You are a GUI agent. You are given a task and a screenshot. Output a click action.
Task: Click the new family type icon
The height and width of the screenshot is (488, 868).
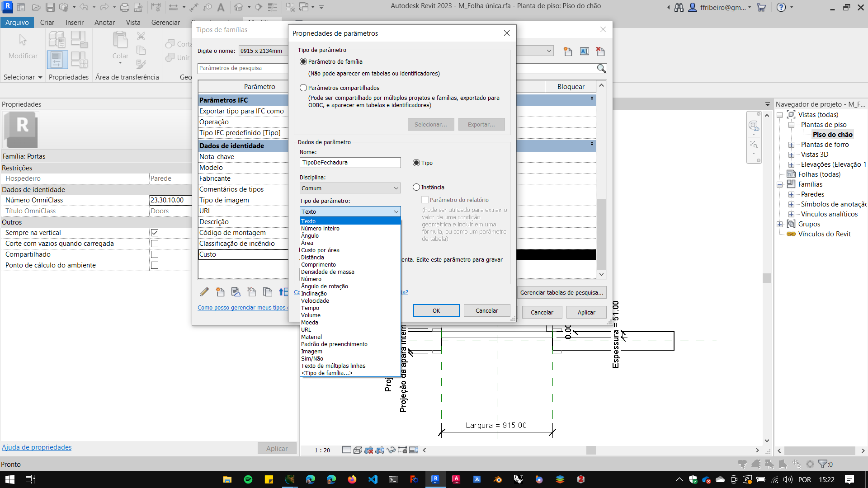[x=568, y=52]
